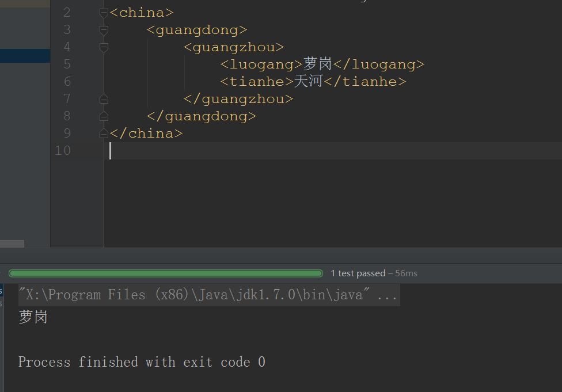The width and height of the screenshot is (562, 392).
Task: Click line number 2 in gutter
Action: [x=67, y=13]
